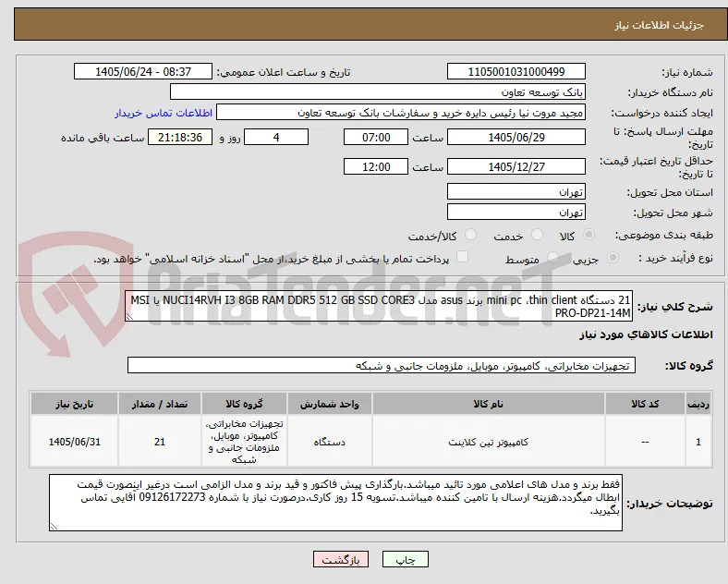The width and height of the screenshot is (728, 584).
Task: Click label شرح کلی نیاز
Action: tap(674, 307)
